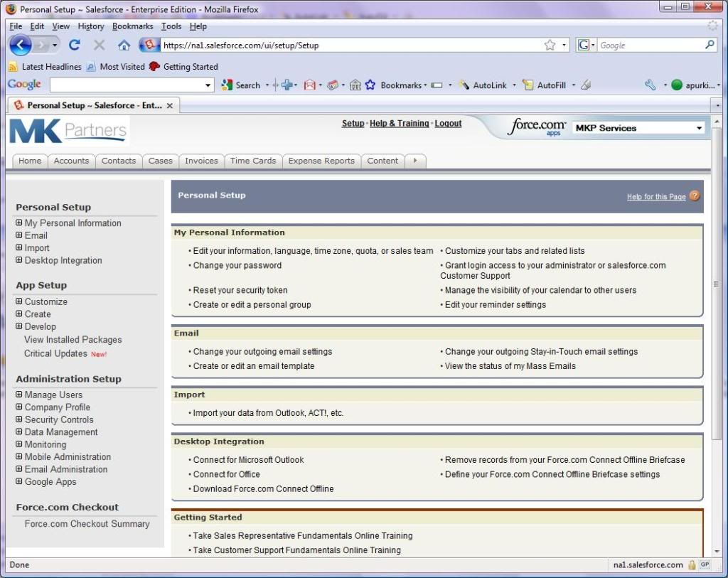Click the AutoLink toolbar button

[483, 85]
